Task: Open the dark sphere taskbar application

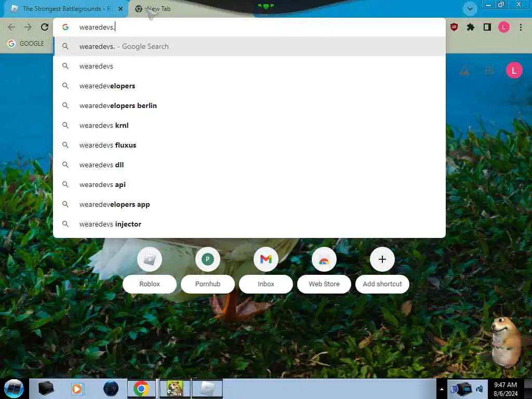Action: click(x=111, y=389)
